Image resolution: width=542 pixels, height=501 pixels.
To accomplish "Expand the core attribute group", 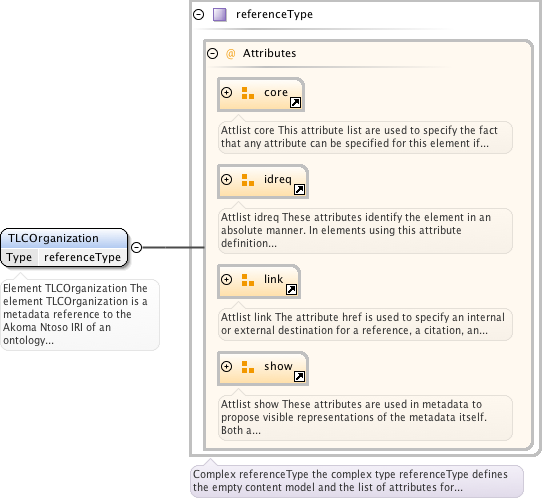I will click(x=226, y=92).
